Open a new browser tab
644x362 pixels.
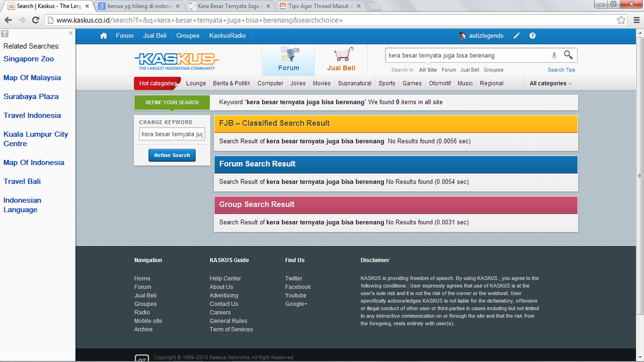tap(374, 6)
